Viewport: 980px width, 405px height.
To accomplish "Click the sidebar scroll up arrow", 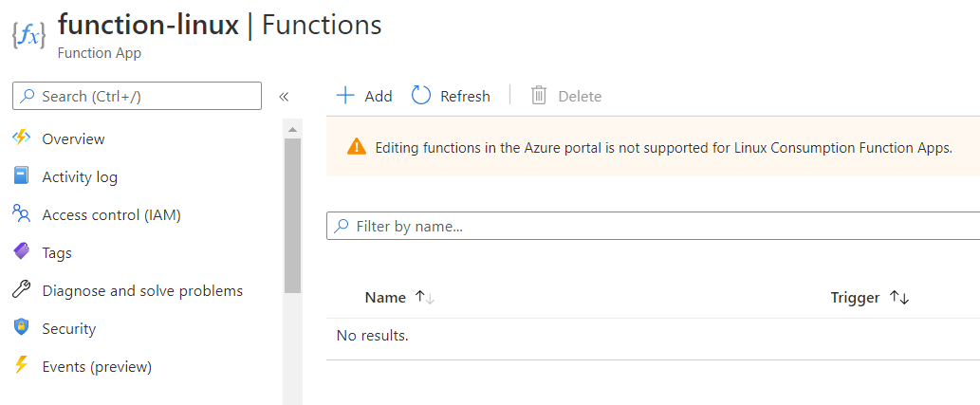I will (292, 128).
